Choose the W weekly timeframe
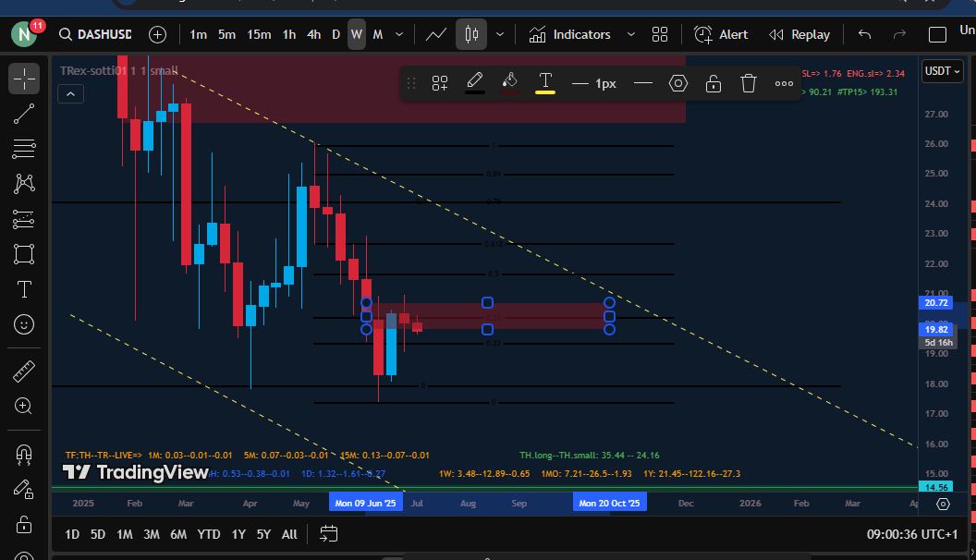 pos(356,34)
